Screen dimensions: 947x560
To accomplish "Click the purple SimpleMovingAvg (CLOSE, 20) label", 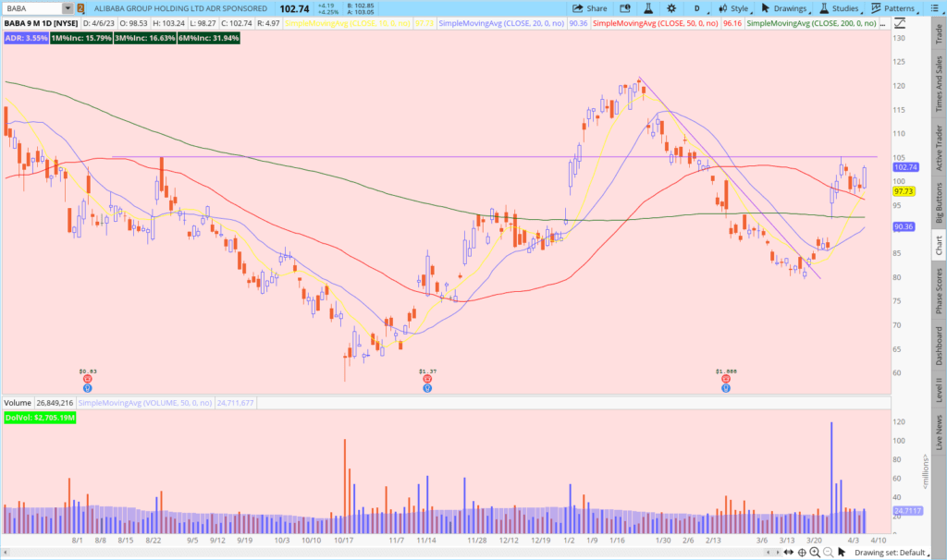I will point(501,23).
